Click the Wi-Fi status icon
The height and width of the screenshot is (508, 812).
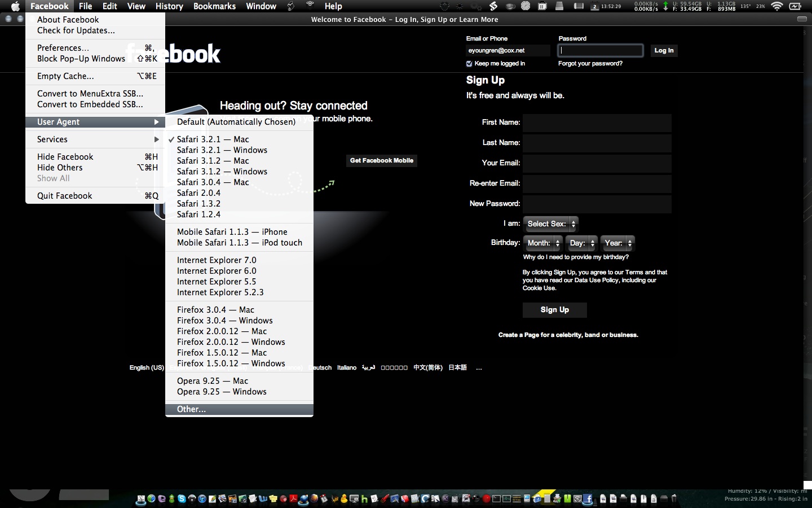point(776,6)
